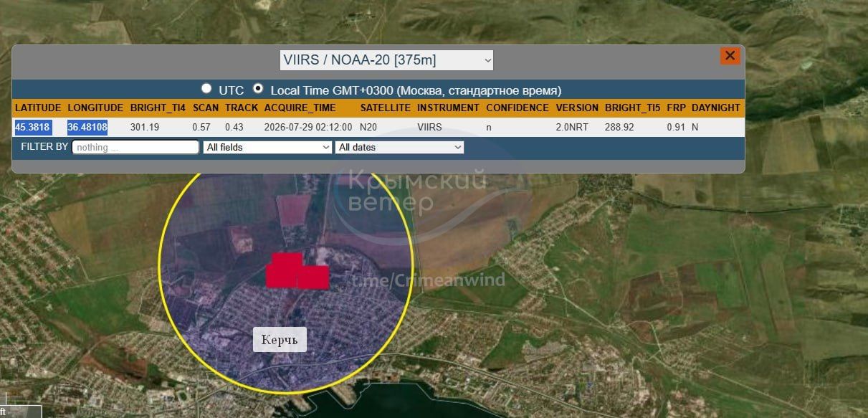The height and width of the screenshot is (418, 868).
Task: Expand the All dates dropdown
Action: tap(399, 147)
